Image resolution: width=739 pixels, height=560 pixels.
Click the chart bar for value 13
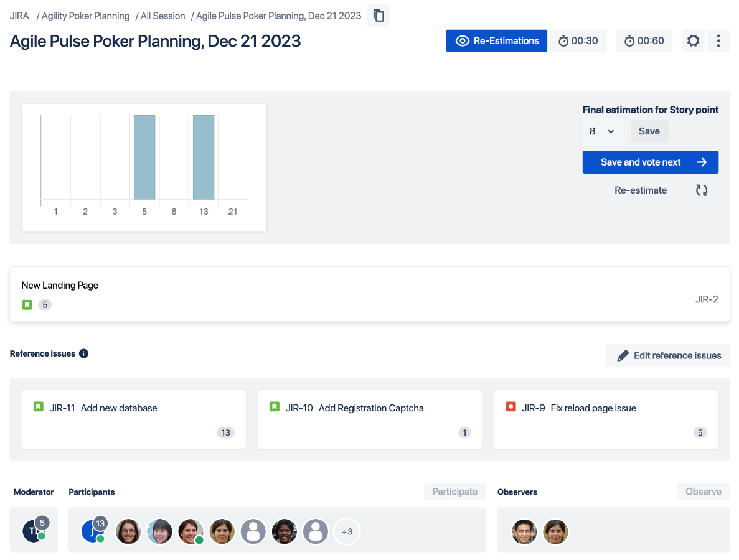click(x=204, y=157)
